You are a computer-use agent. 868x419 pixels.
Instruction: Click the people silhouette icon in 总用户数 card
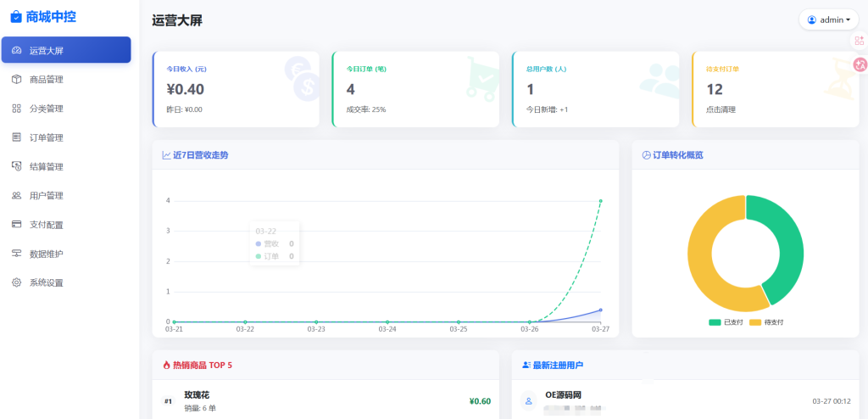pos(659,81)
